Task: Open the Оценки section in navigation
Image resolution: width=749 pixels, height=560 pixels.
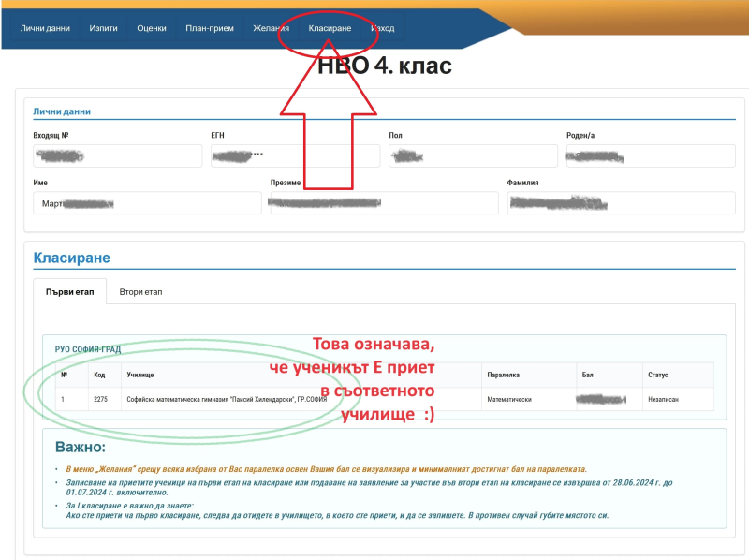Action: tap(152, 28)
